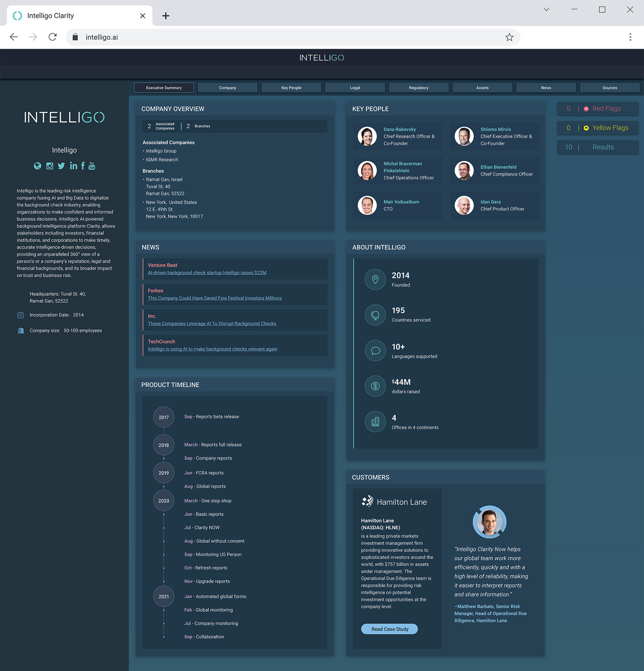Screen dimensions: 644x671
Task: Open Intelligo's Instagram icon
Action: [x=50, y=166]
